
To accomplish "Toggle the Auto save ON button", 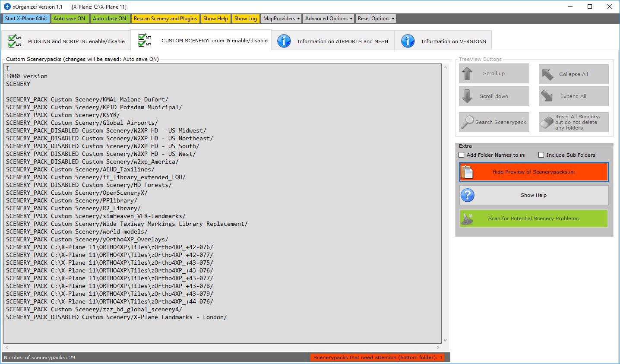I will tap(70, 19).
